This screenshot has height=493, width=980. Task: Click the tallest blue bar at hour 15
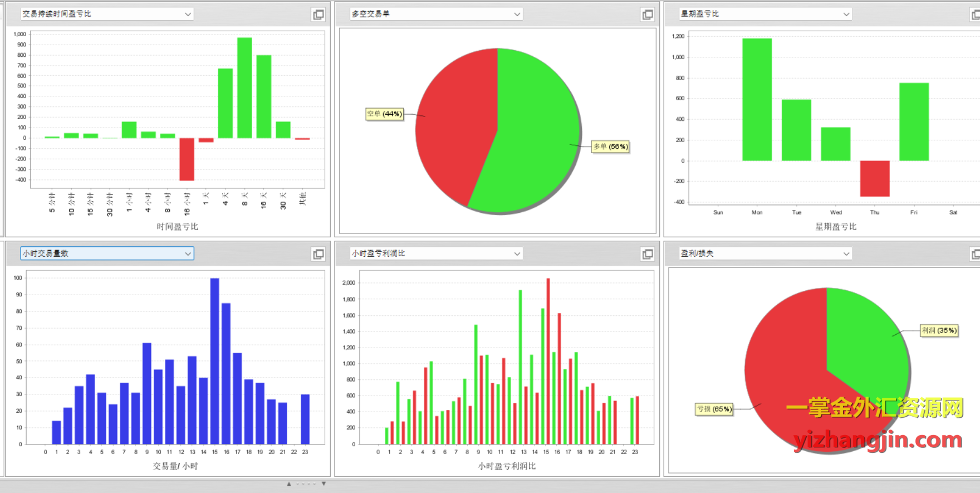[x=214, y=361]
